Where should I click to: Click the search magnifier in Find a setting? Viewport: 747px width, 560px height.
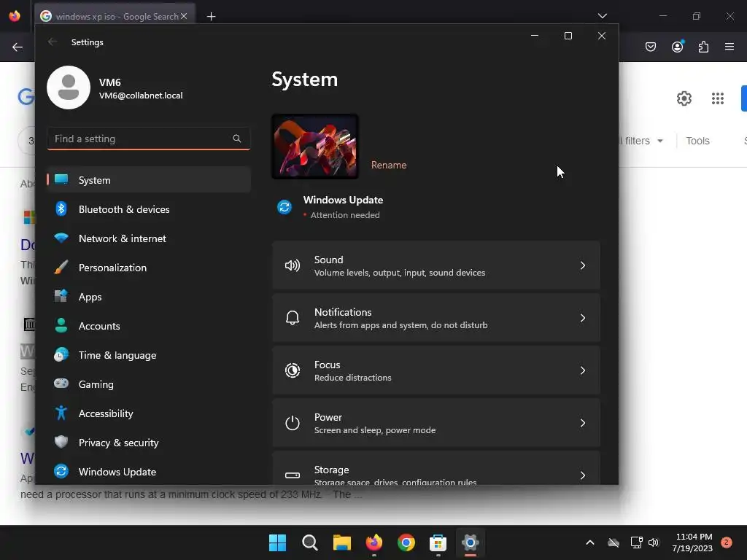(x=237, y=139)
